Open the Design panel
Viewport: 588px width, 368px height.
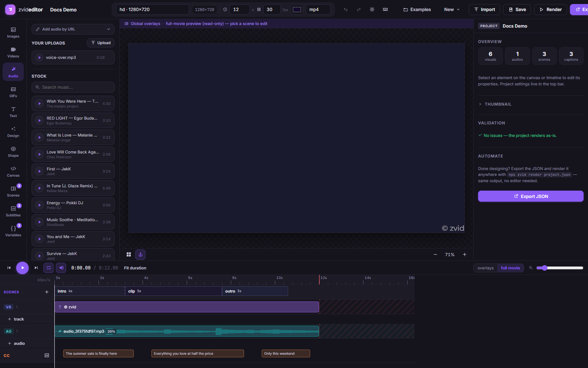click(13, 132)
